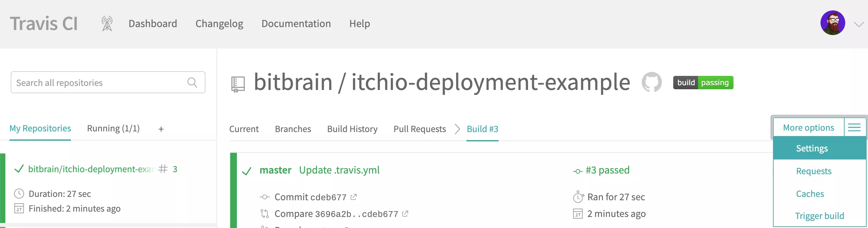Click the commit node icon before Commit

click(264, 197)
